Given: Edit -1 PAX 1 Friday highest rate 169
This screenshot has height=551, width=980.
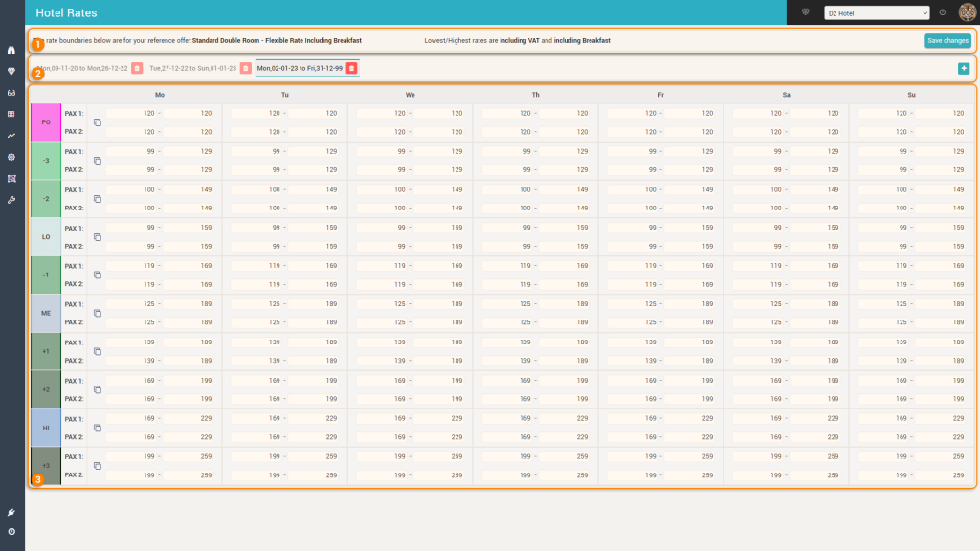Looking at the screenshot, I should 689,266.
